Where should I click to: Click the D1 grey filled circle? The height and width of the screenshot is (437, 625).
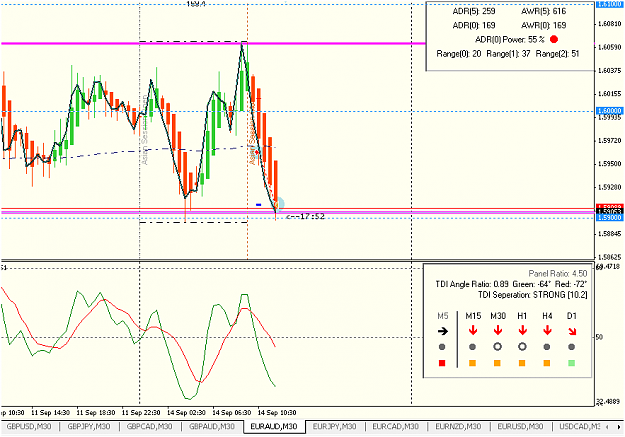pyautogui.click(x=572, y=347)
